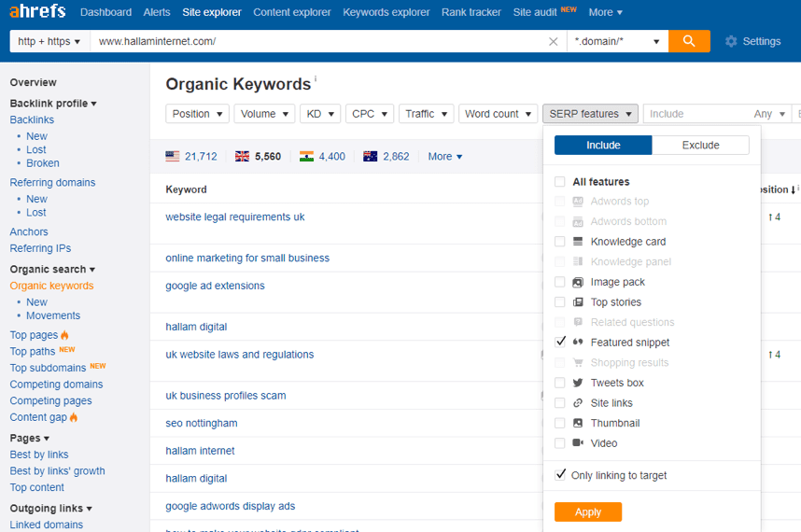Click the Thumbnail feature icon
Image resolution: width=801 pixels, height=532 pixels.
pyautogui.click(x=578, y=423)
